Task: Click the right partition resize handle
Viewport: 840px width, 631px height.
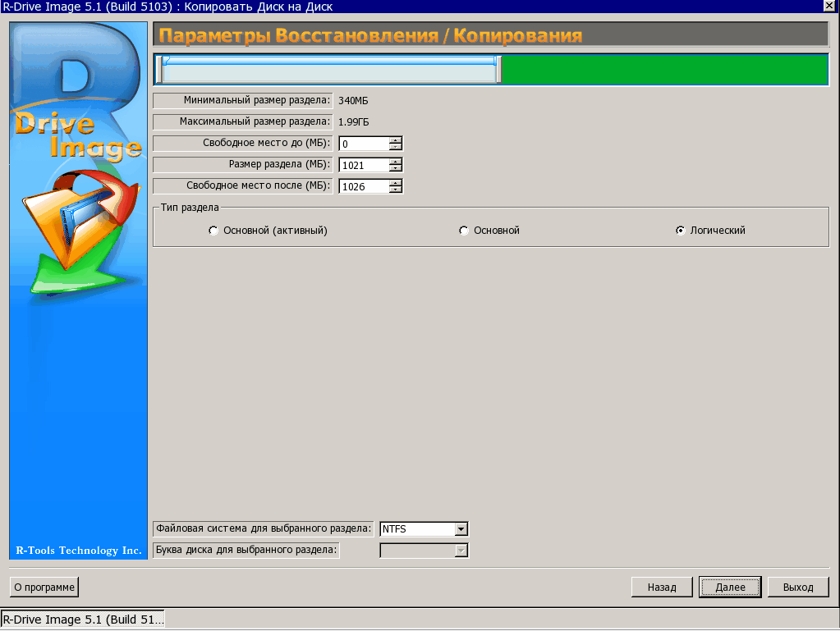Action: click(498, 70)
